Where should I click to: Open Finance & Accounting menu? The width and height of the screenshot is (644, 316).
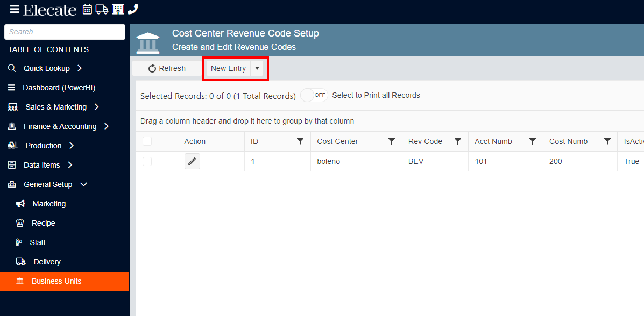[60, 126]
